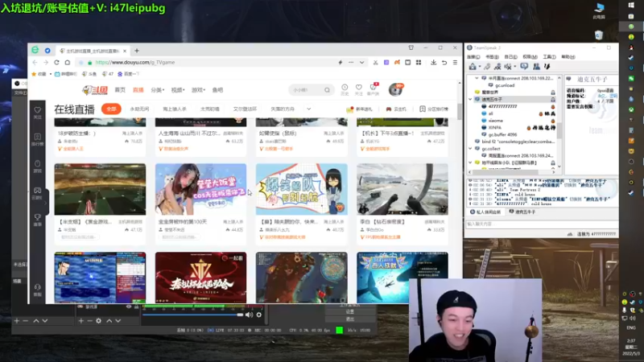Collapse the gc.collect channel in TeamSpeak
The height and width of the screenshot is (362, 644).
(471, 149)
